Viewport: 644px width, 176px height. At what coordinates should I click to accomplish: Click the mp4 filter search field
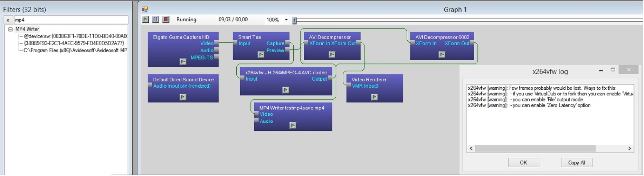coord(71,20)
